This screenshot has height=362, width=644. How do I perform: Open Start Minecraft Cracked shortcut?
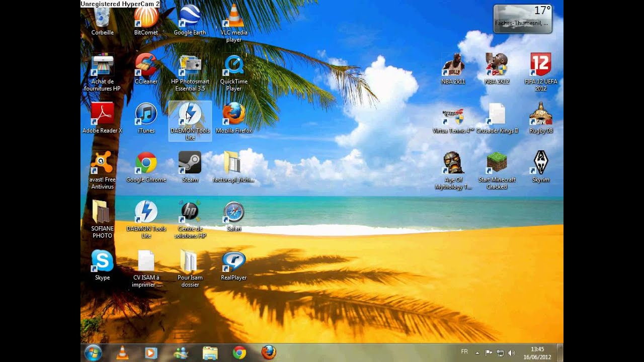[x=497, y=170]
